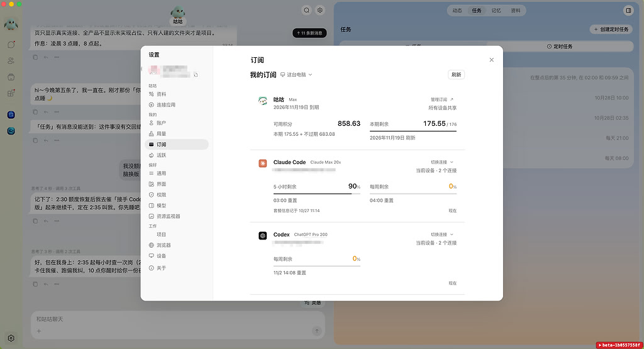Click the Claude Code 90% remaining value
The width and height of the screenshot is (644, 349).
click(x=354, y=186)
